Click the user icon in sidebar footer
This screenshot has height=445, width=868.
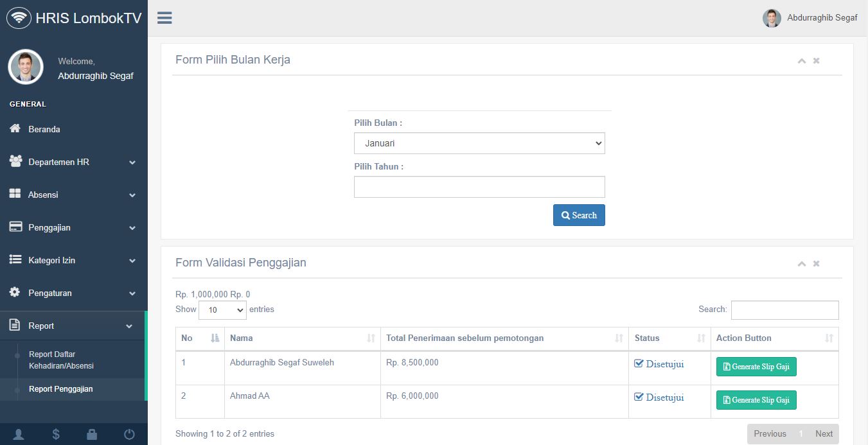(19, 435)
